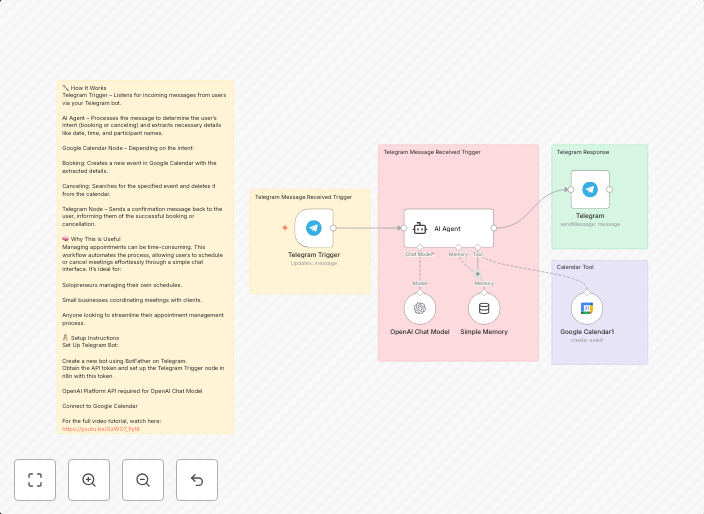Screen dimensions: 704x514
Task: Click the AI Agent Memory connector
Action: coord(459,246)
